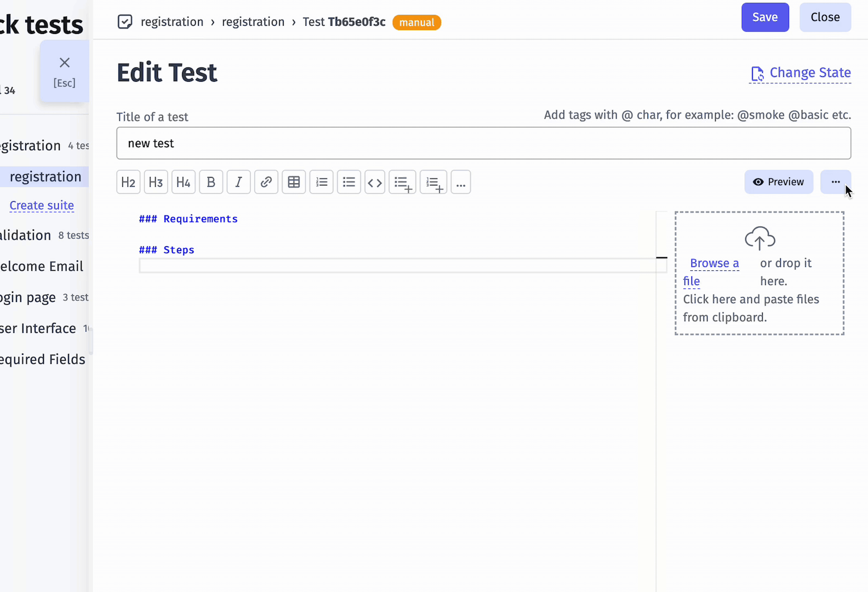Apply H3 heading formatting
Screen dimensions: 868x592
click(156, 182)
